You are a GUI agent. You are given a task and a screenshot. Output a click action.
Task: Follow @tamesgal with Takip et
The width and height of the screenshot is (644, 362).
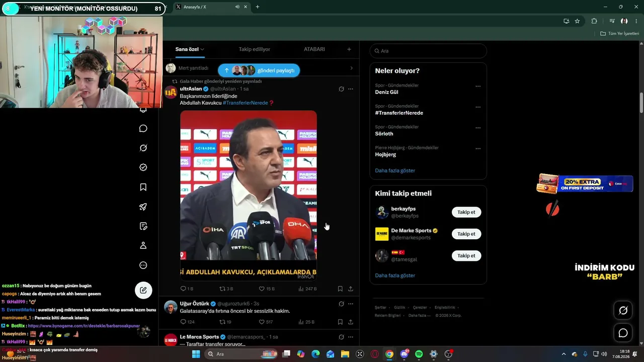(466, 255)
